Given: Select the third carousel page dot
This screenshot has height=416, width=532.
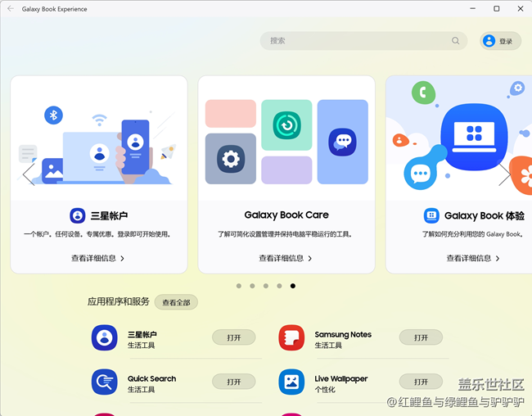Looking at the screenshot, I should pyautogui.click(x=266, y=286).
